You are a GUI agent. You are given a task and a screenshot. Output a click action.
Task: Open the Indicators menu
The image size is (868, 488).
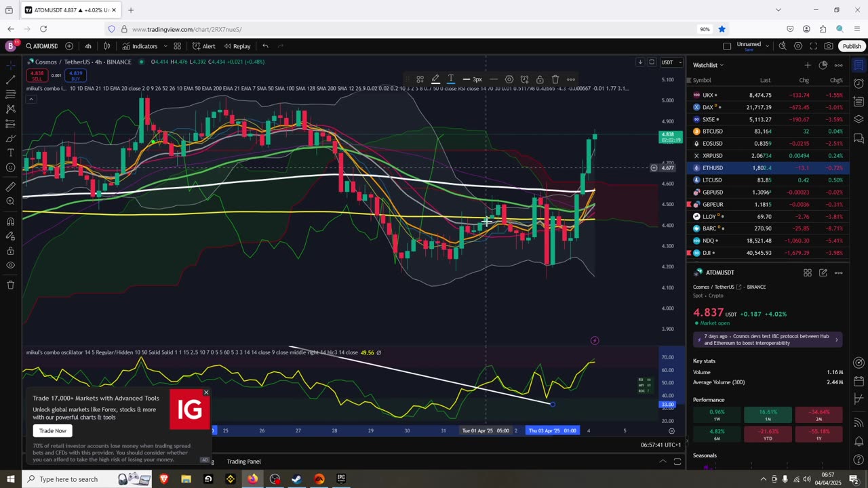tap(140, 46)
